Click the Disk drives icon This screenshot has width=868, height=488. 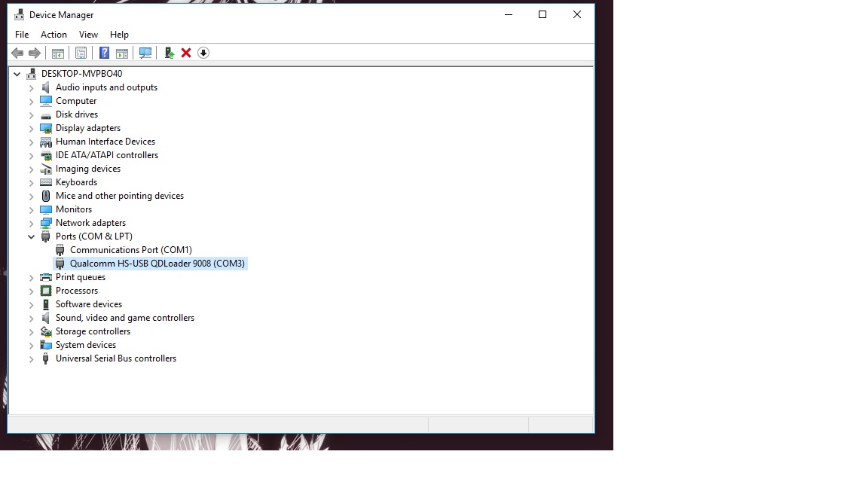pos(46,115)
